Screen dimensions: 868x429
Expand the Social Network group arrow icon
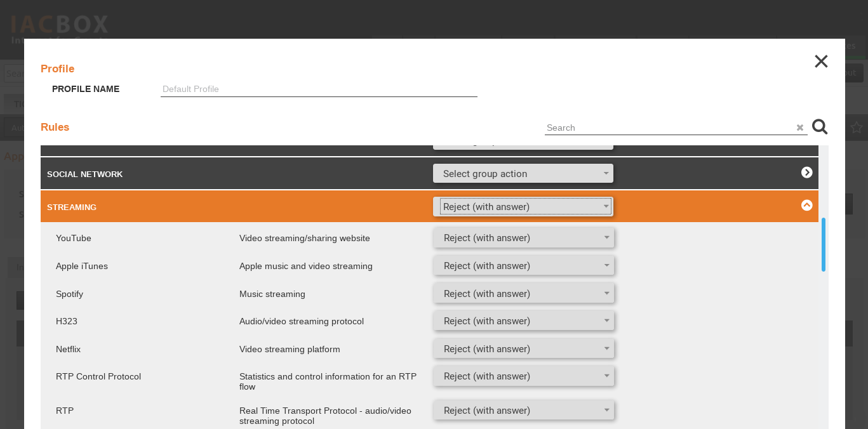pyautogui.click(x=807, y=173)
